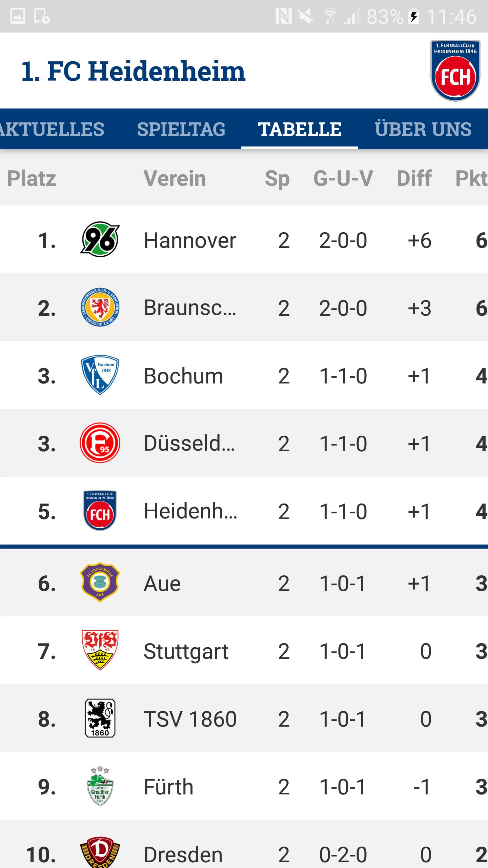Tap the TSV 1860 lion emblem
Screen dimensions: 488x868
click(x=100, y=718)
